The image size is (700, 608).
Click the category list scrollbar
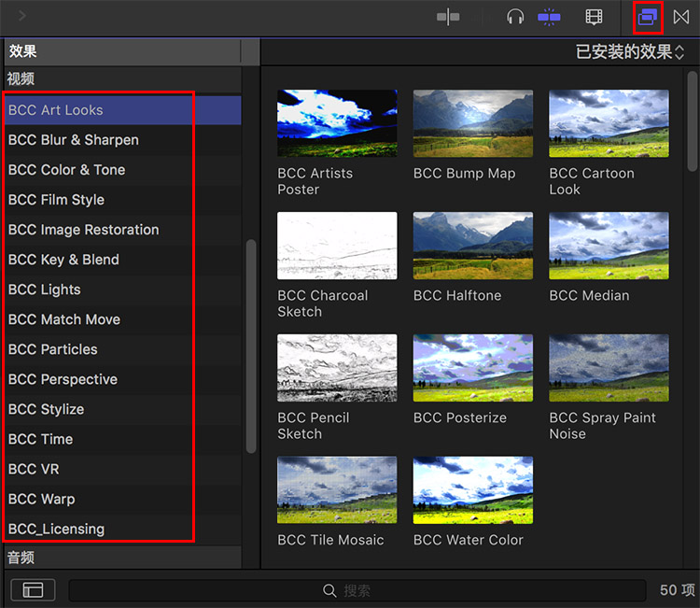coord(251,346)
